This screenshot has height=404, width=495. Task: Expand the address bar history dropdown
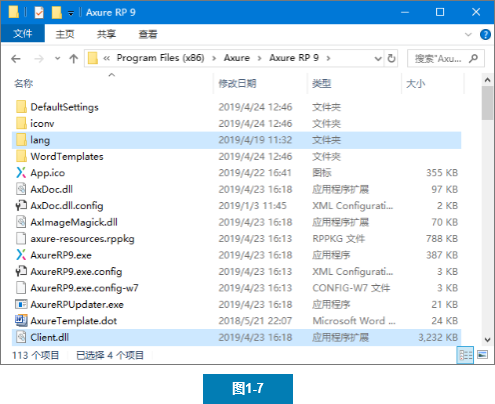coord(378,59)
